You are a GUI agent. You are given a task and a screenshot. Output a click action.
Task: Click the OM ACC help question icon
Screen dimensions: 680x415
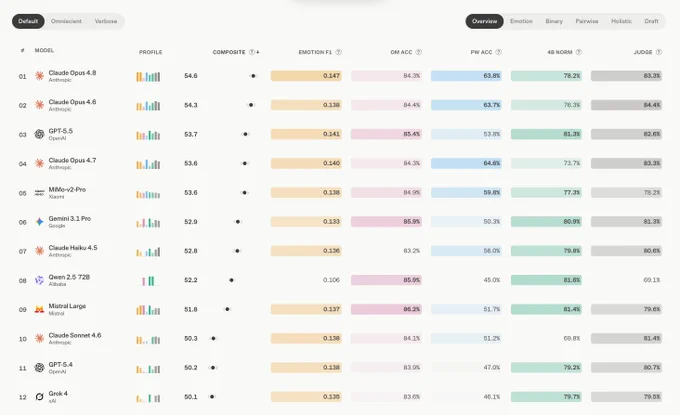(x=418, y=52)
